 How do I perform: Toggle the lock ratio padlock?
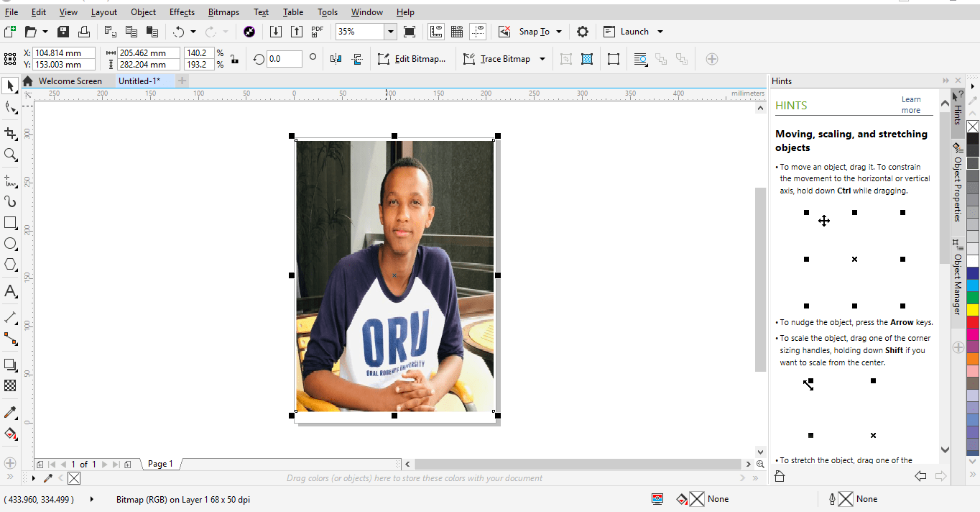pos(234,59)
